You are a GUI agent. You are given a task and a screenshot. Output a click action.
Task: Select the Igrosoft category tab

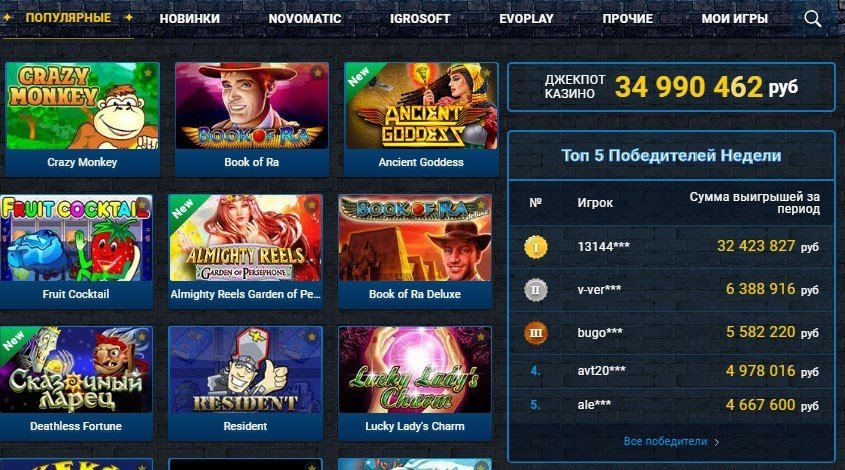point(420,18)
